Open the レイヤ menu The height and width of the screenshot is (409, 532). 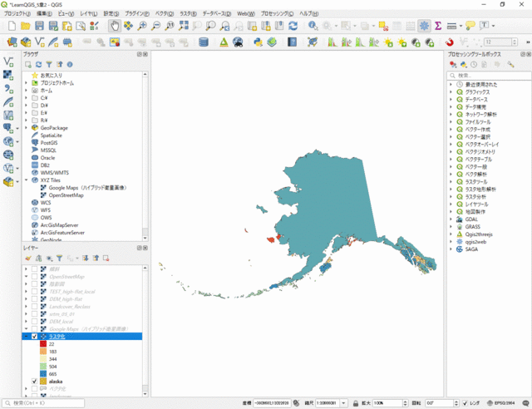(x=89, y=13)
